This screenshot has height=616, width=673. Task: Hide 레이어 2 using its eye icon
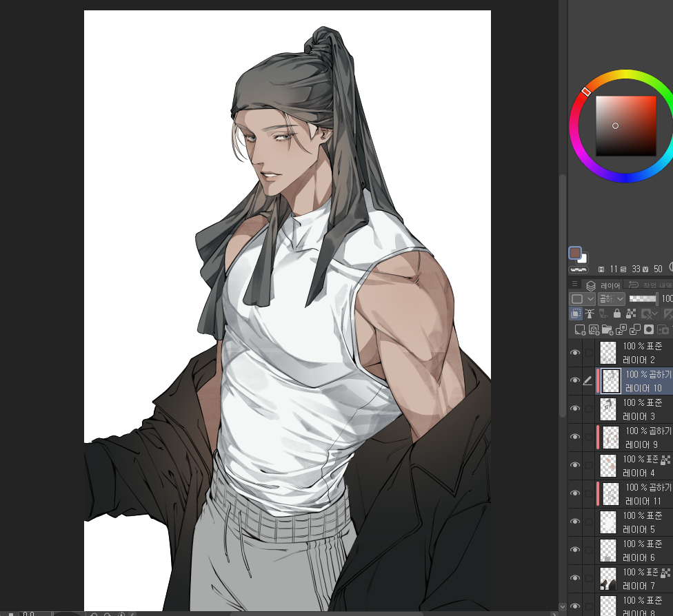click(x=574, y=353)
